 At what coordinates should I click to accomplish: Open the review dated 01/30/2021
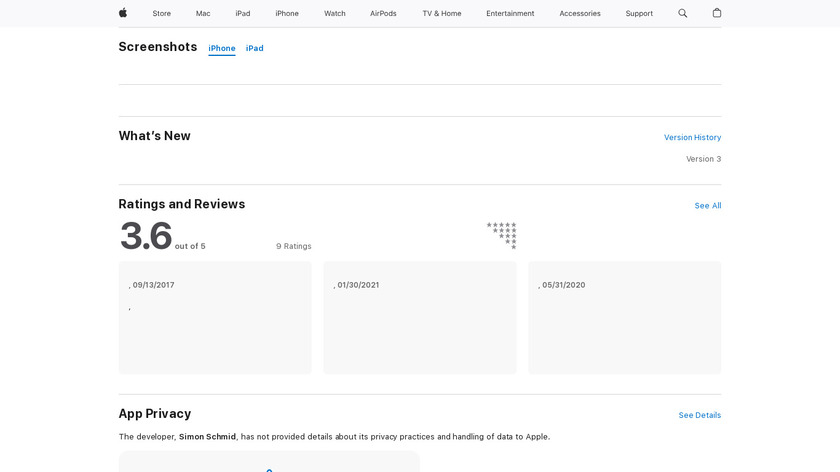click(420, 318)
